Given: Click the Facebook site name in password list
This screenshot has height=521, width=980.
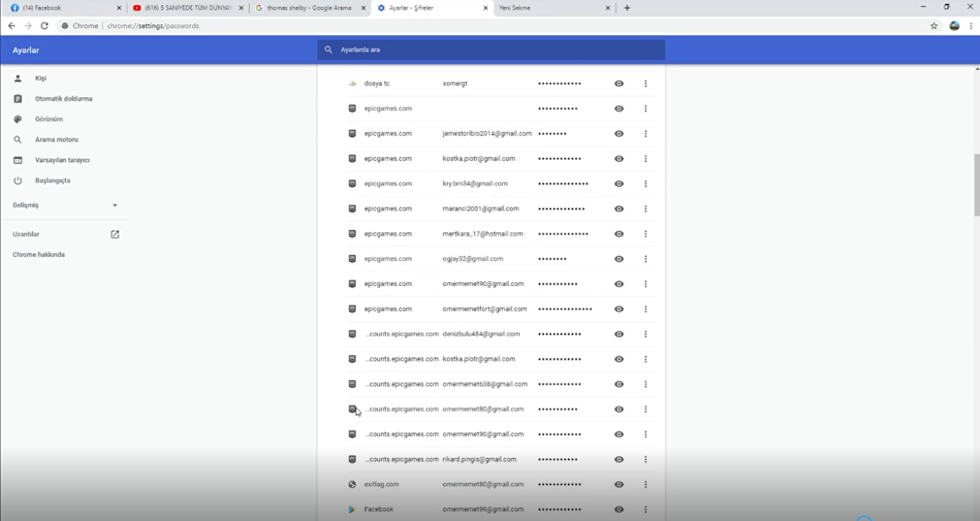Looking at the screenshot, I should [378, 509].
